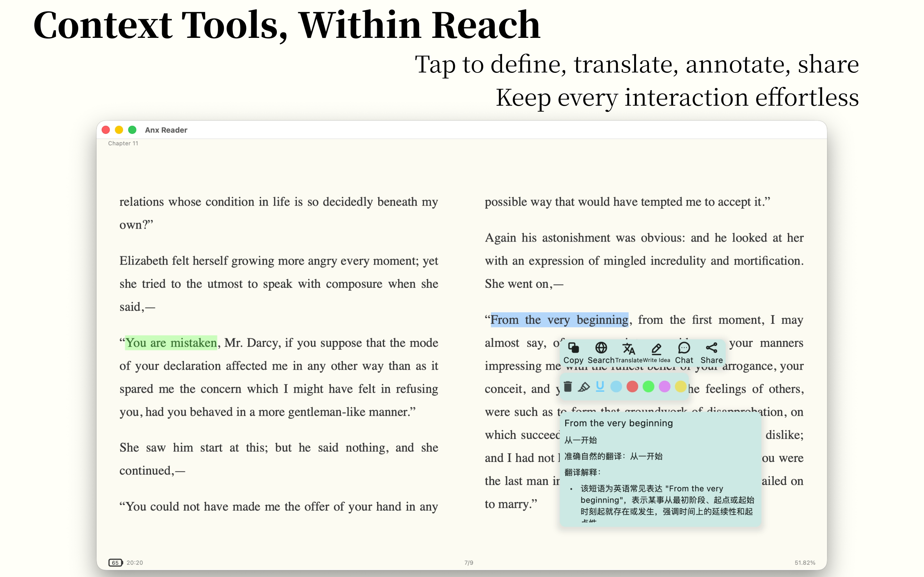Click the Chapter 11 header label

[123, 143]
